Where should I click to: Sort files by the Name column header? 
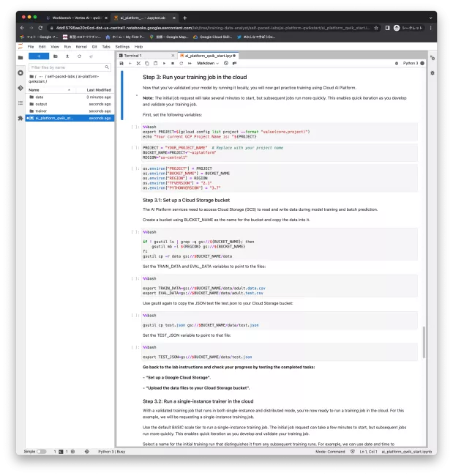coord(50,90)
